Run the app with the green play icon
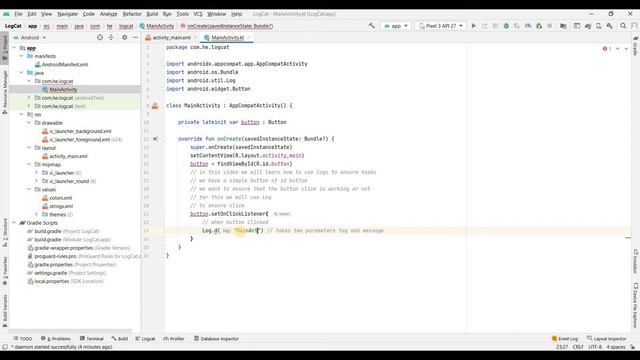 473,26
